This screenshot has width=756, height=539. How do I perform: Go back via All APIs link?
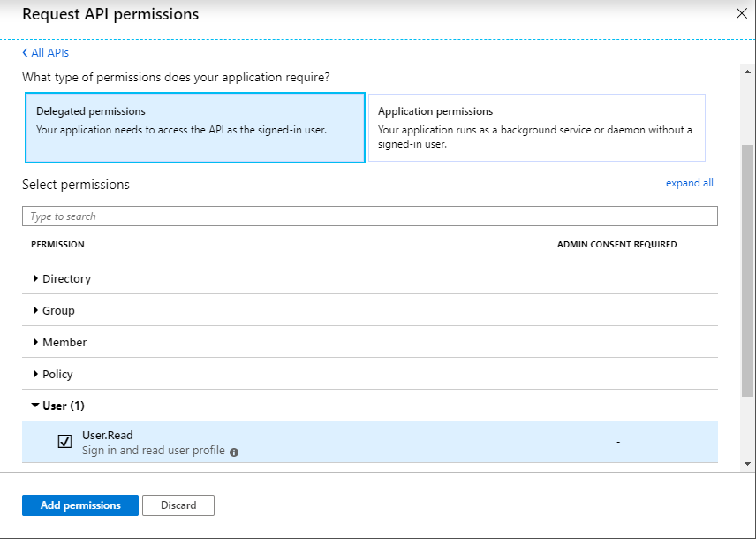(49, 53)
